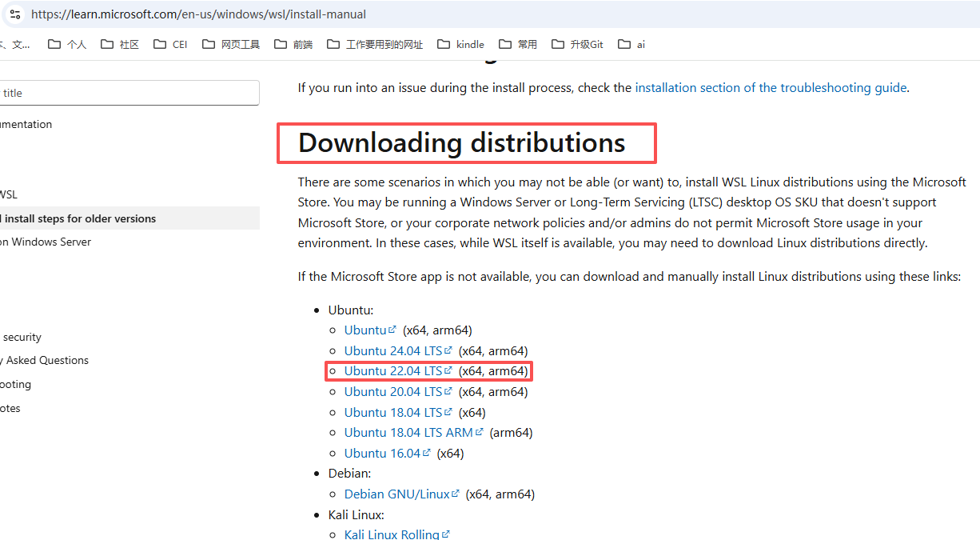Select the URL in the address bar

pyautogui.click(x=199, y=14)
